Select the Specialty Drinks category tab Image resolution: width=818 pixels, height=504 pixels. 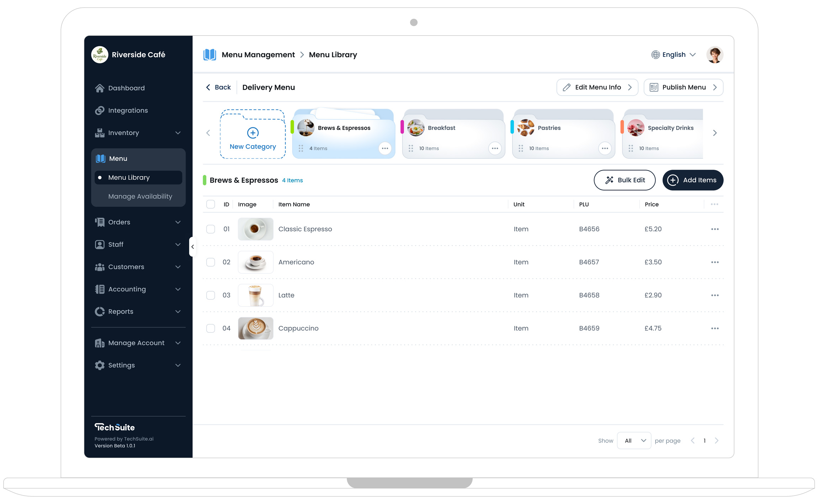[x=663, y=133]
